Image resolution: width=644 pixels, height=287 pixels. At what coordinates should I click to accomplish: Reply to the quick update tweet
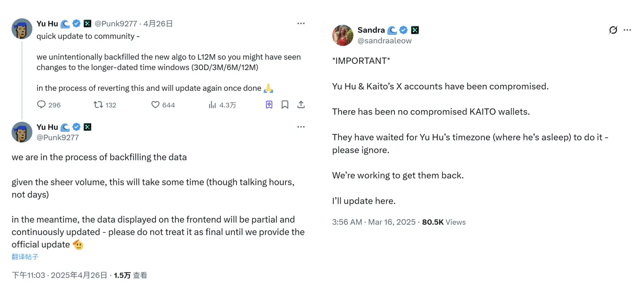pos(41,105)
